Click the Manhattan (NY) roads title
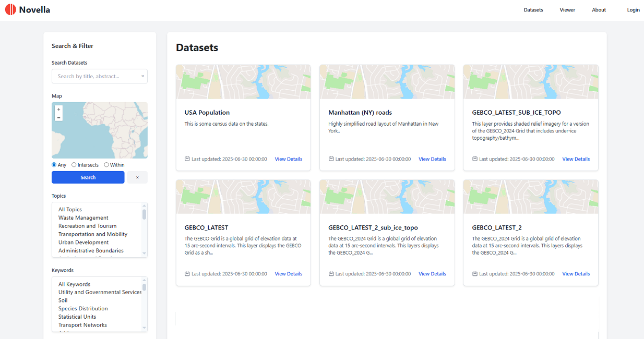The image size is (644, 339). 360,113
